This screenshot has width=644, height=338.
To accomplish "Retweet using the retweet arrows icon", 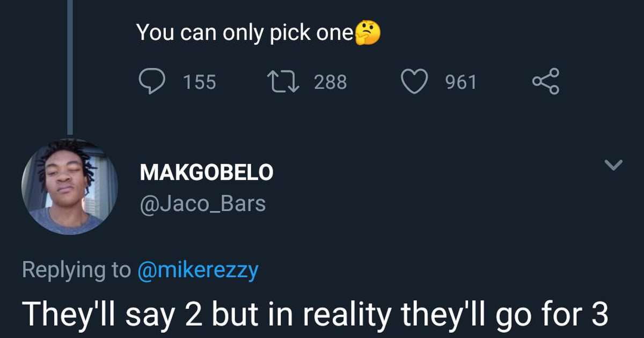I will pyautogui.click(x=284, y=82).
